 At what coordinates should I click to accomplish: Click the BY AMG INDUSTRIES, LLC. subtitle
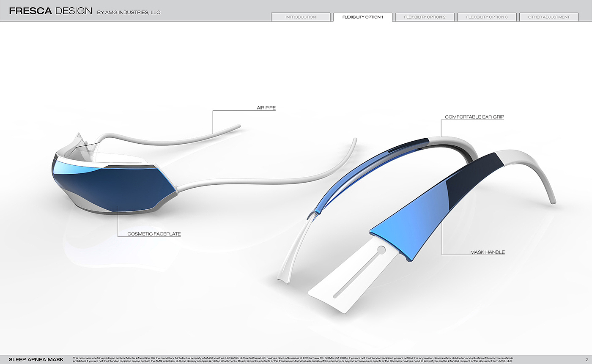pyautogui.click(x=129, y=12)
